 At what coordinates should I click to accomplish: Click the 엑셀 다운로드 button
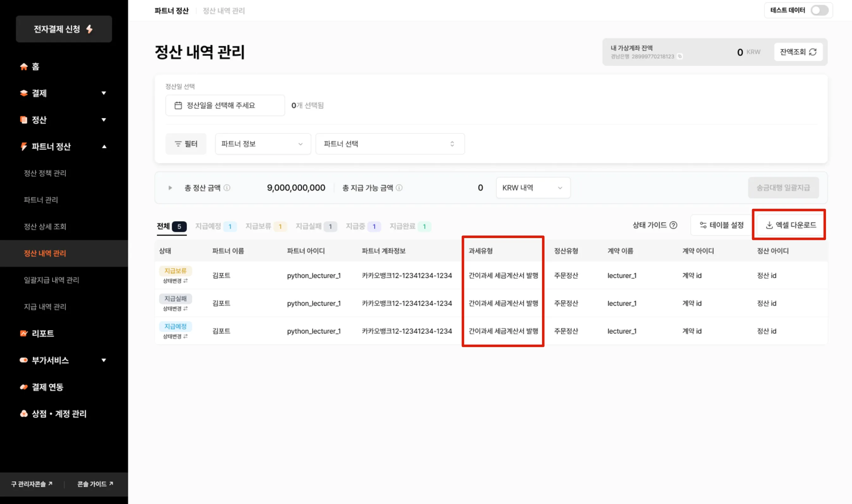(791, 225)
